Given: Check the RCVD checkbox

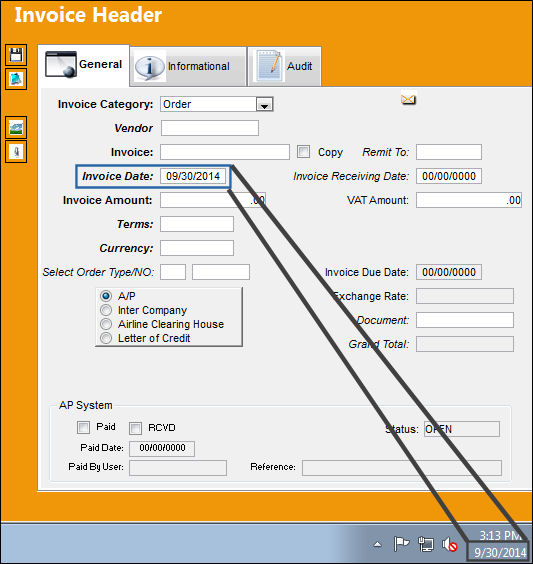Looking at the screenshot, I should point(135,428).
